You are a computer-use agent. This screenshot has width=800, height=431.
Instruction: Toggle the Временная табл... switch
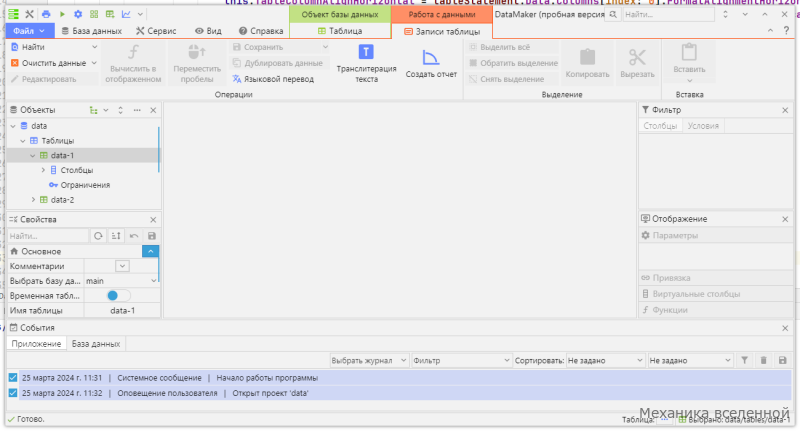[118, 295]
